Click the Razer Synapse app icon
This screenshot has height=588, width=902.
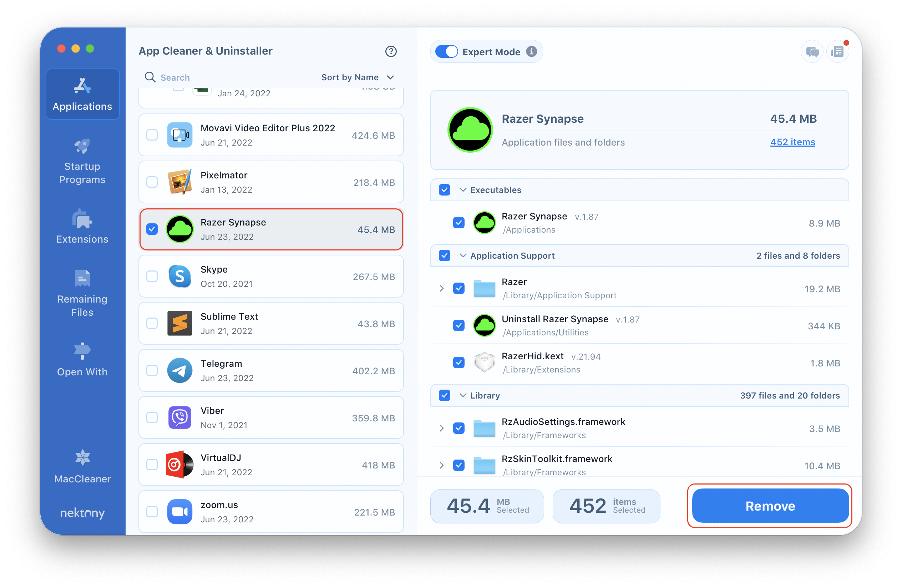[x=179, y=229]
